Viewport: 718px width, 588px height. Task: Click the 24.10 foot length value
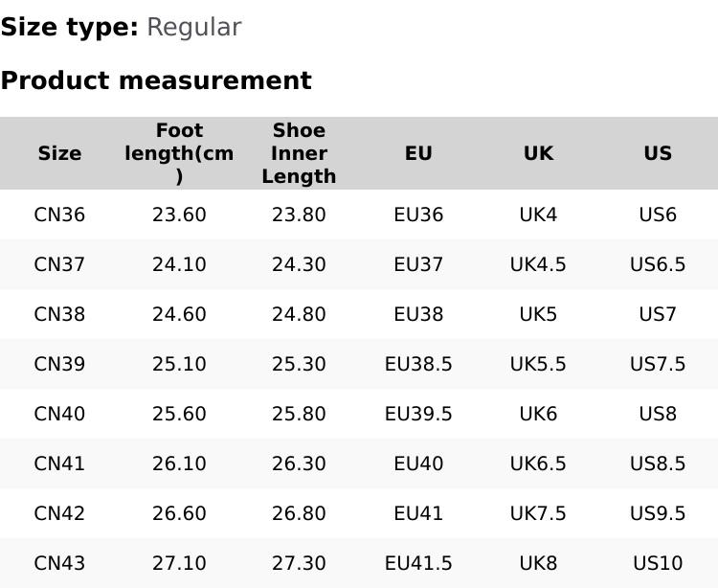(179, 264)
